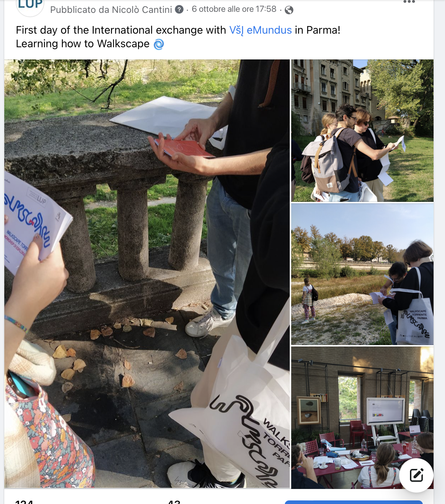
Task: Click the post timestamp 6 ottobre 17:58
Action: (x=234, y=9)
